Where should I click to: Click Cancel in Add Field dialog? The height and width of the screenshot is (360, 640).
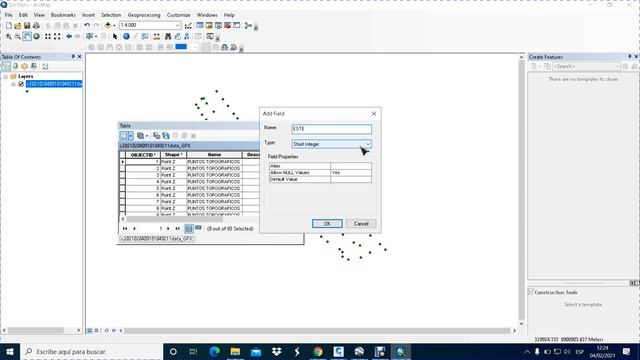coord(361,224)
